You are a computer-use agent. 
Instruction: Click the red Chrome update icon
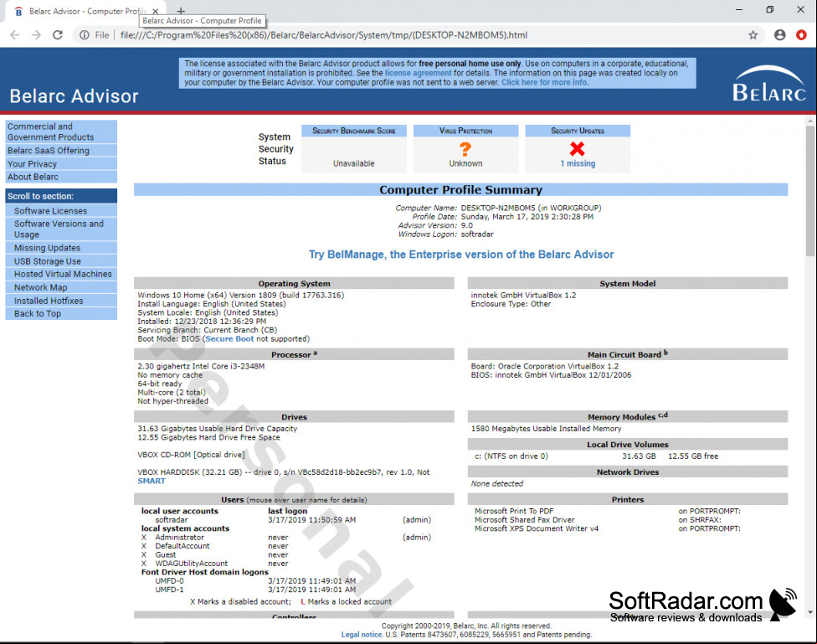(x=801, y=35)
